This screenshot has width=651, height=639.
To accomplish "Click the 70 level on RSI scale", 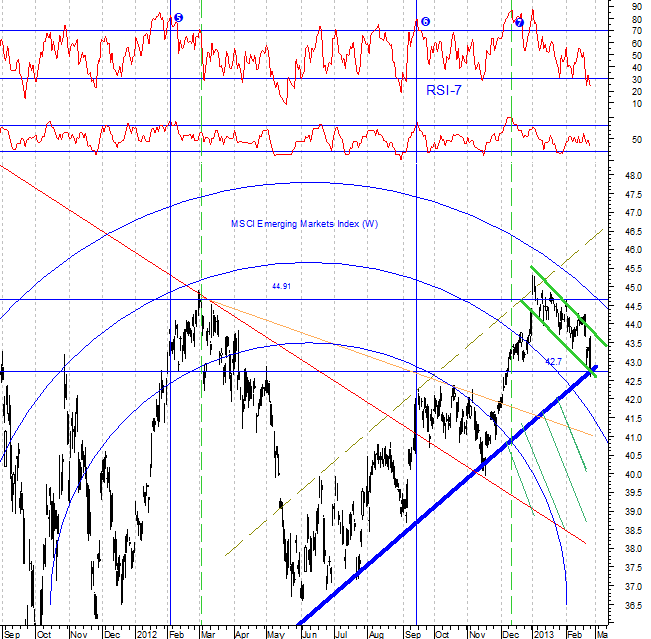I will click(637, 31).
